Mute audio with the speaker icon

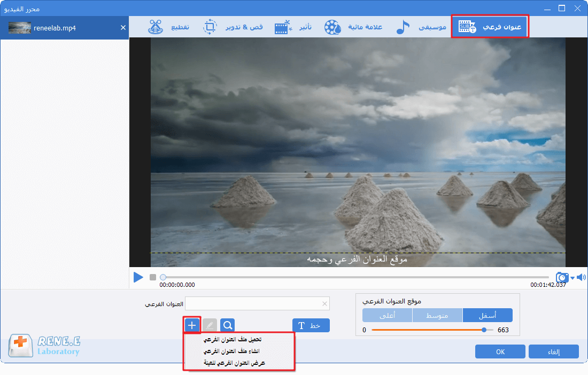pyautogui.click(x=581, y=277)
